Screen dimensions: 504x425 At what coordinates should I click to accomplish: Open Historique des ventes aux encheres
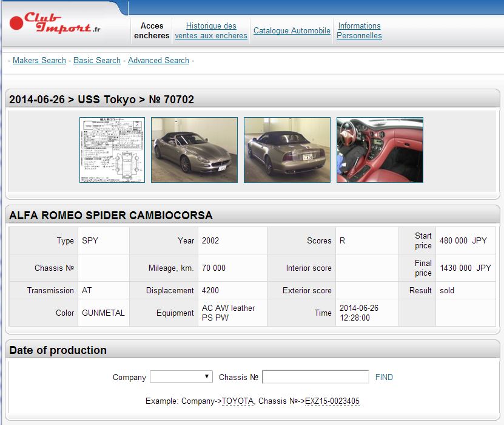(x=211, y=30)
